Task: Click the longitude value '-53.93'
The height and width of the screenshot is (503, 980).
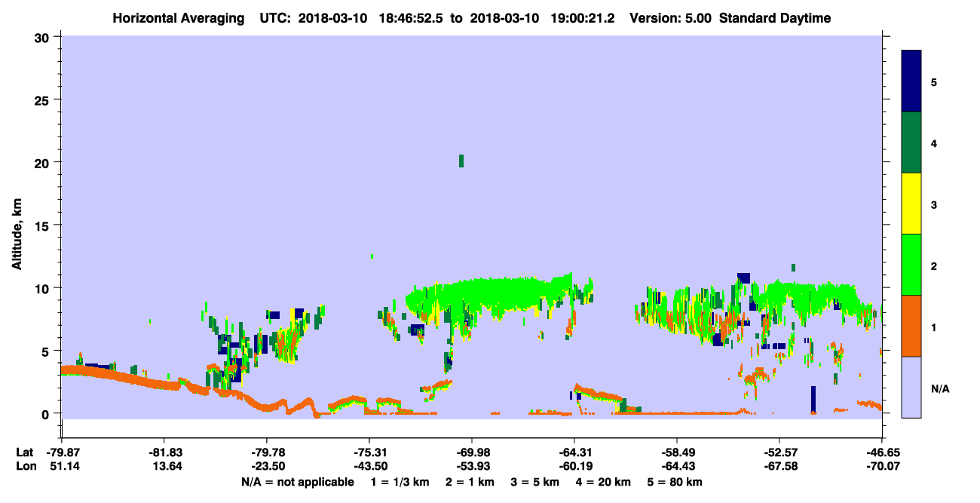Action: click(472, 466)
